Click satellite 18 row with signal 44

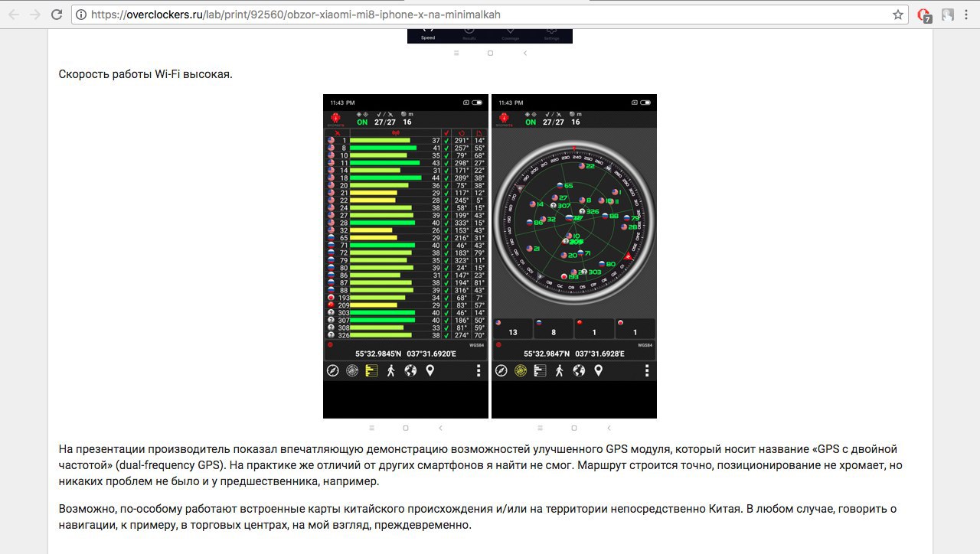tap(406, 178)
